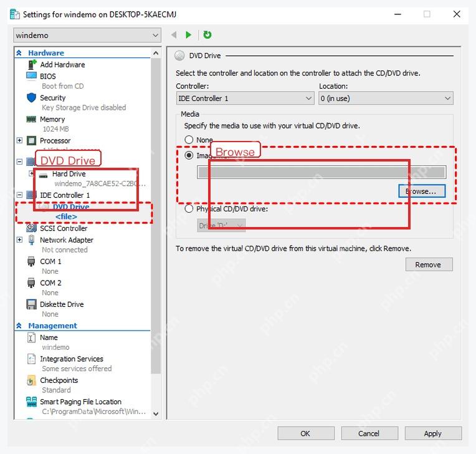476x454 pixels.
Task: Click the 'Not connected' network status text
Action: [65, 250]
